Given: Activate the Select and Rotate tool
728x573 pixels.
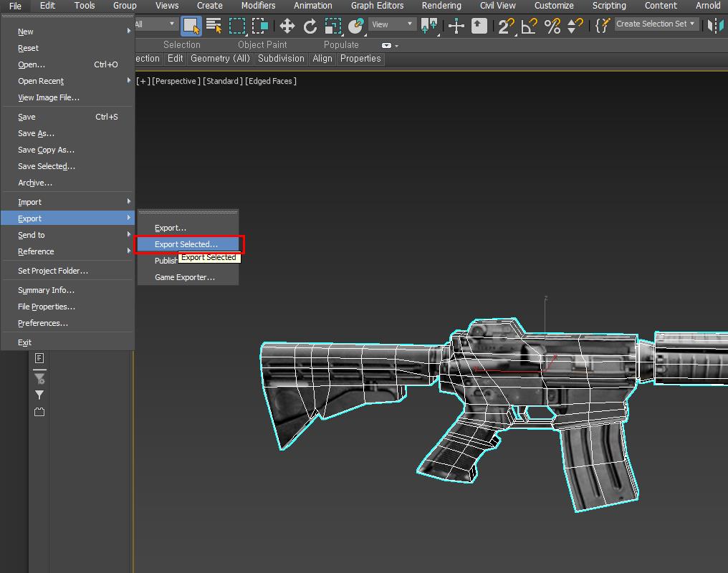Looking at the screenshot, I should click(310, 27).
